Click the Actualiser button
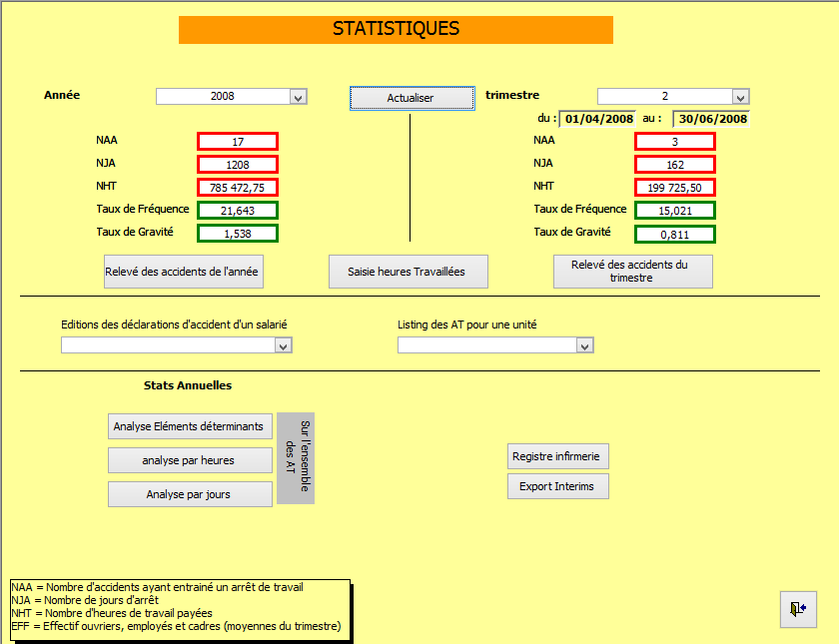The height and width of the screenshot is (644, 839). pyautogui.click(x=412, y=98)
